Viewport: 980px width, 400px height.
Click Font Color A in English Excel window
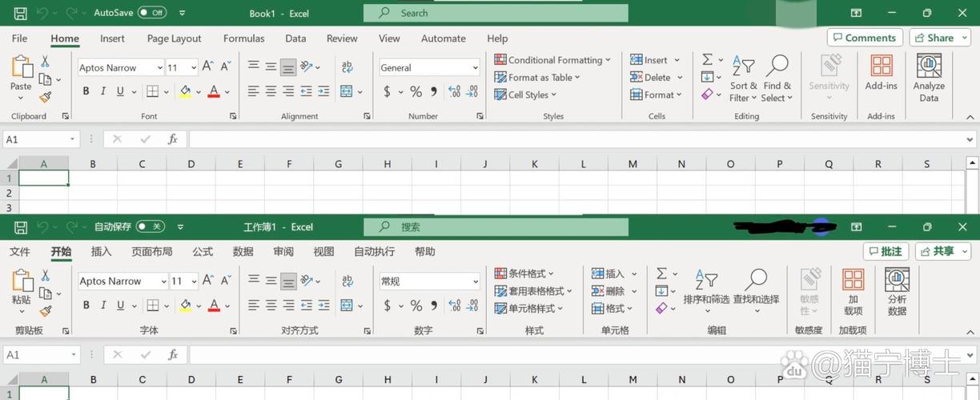point(214,91)
